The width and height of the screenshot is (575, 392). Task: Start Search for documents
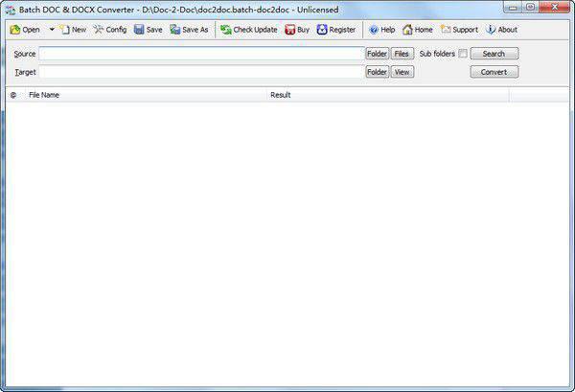pos(494,54)
